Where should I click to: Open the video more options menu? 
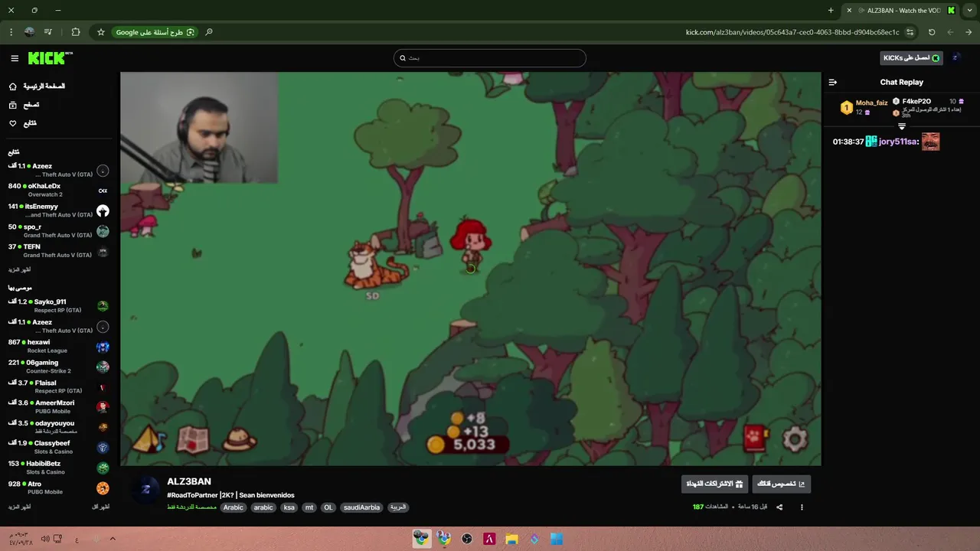point(802,507)
